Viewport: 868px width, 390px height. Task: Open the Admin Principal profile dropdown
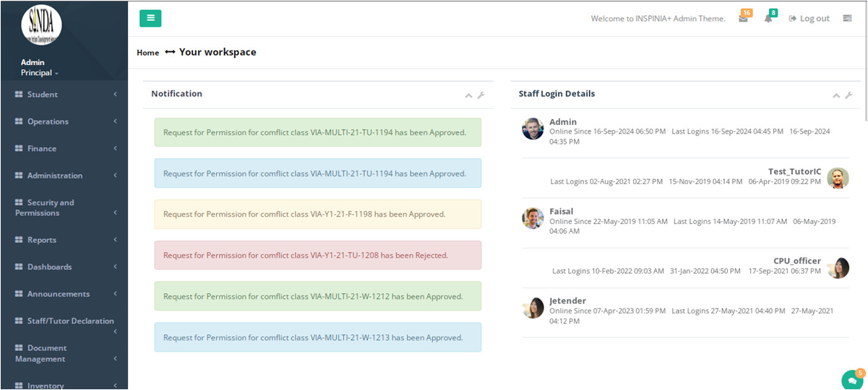tap(40, 68)
